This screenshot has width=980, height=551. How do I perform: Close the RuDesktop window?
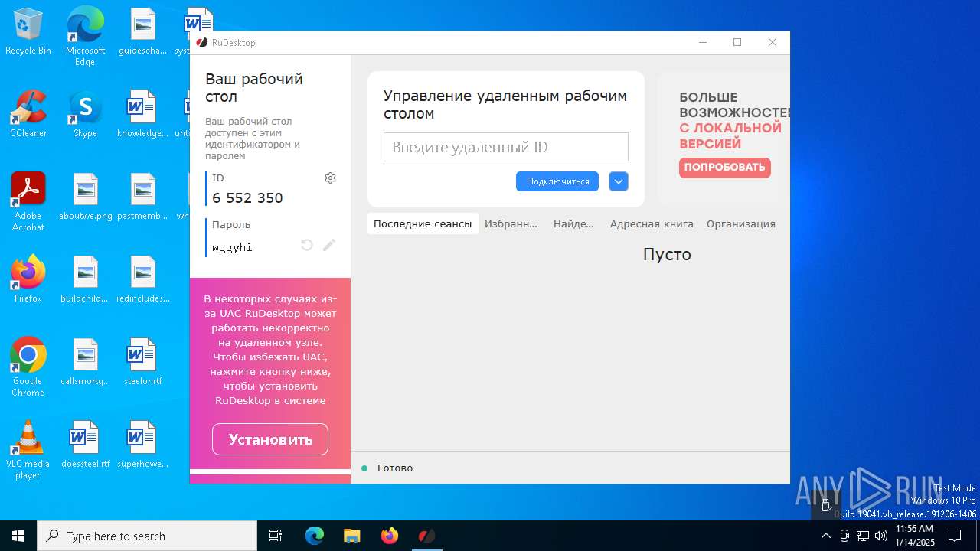(x=773, y=43)
